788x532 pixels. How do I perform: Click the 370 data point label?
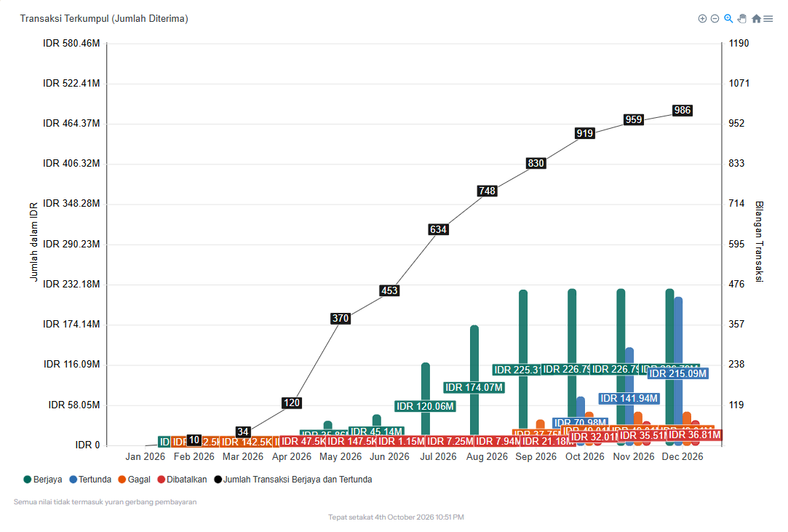[x=341, y=318]
